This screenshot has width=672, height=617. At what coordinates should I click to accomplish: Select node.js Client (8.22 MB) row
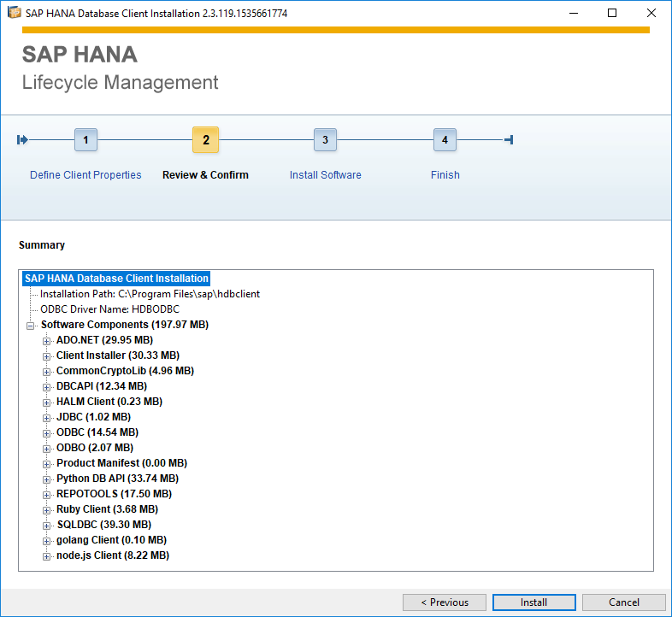113,556
